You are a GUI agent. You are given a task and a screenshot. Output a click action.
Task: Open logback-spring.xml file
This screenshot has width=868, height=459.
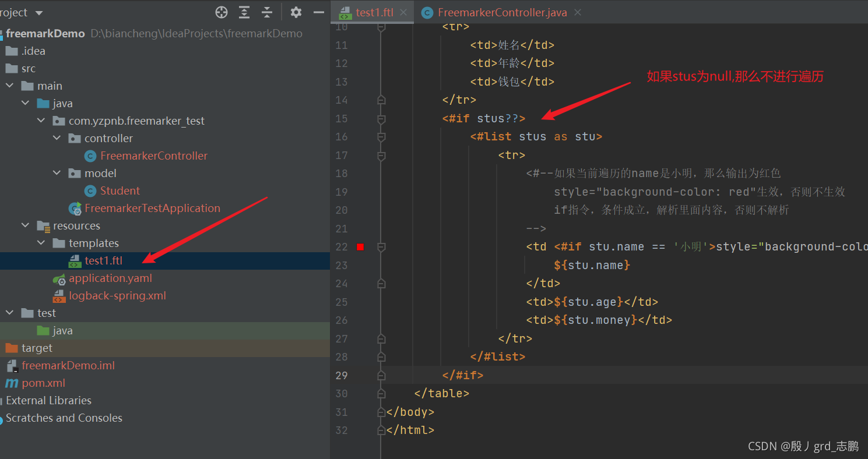pos(118,295)
